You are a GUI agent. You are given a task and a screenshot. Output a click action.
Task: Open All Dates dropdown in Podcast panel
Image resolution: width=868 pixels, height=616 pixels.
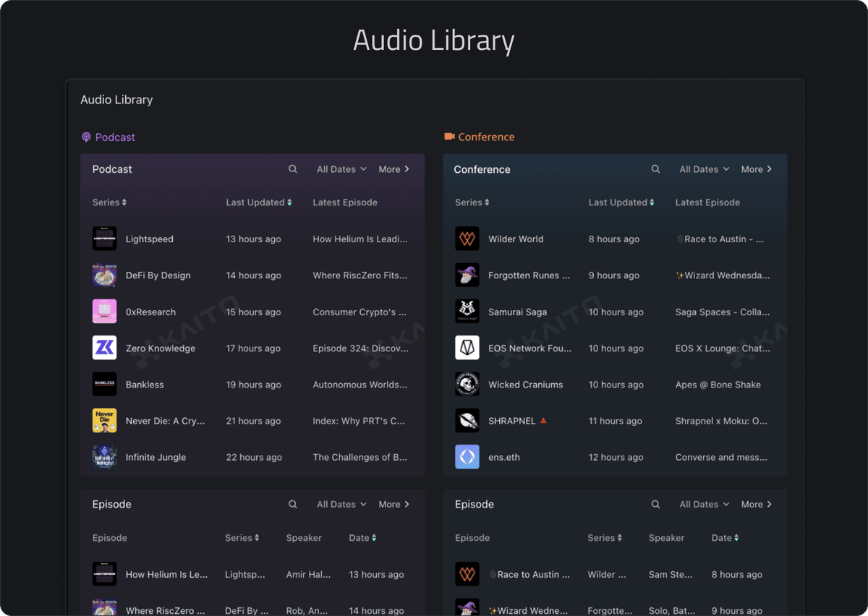341,169
